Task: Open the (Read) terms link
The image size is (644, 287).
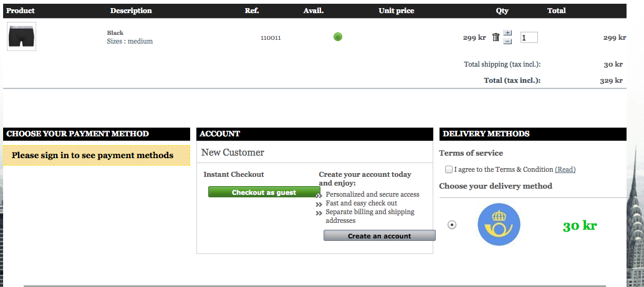Action: (x=565, y=169)
